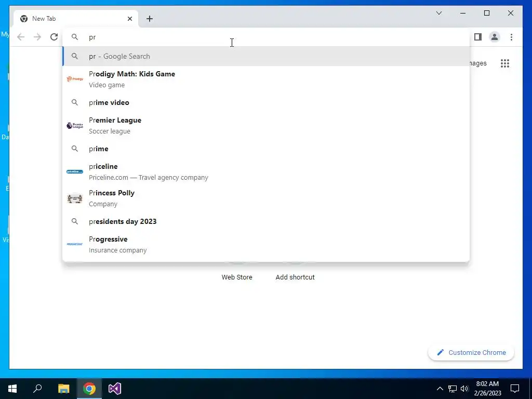Select the Progressive insurance suggestion
Screen dimensions: 532x399
pos(266,244)
